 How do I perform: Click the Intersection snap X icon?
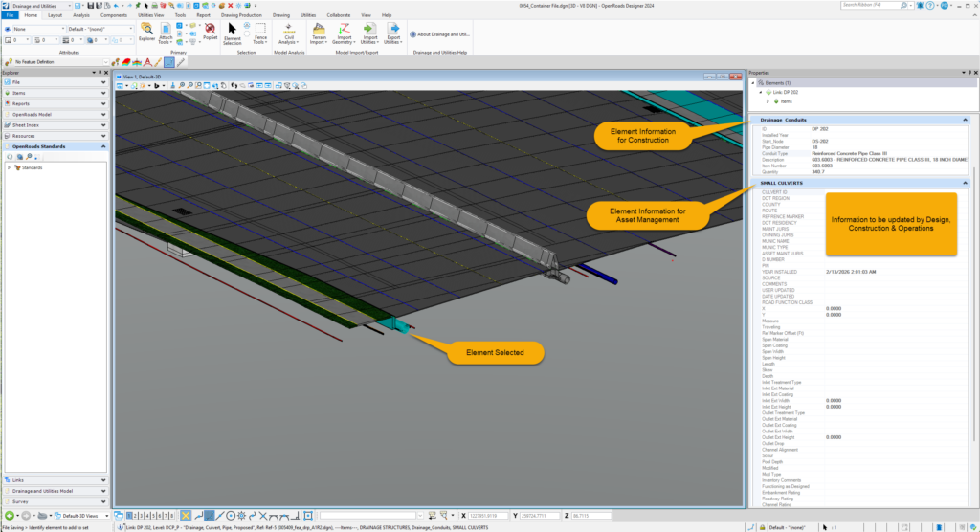[x=263, y=516]
